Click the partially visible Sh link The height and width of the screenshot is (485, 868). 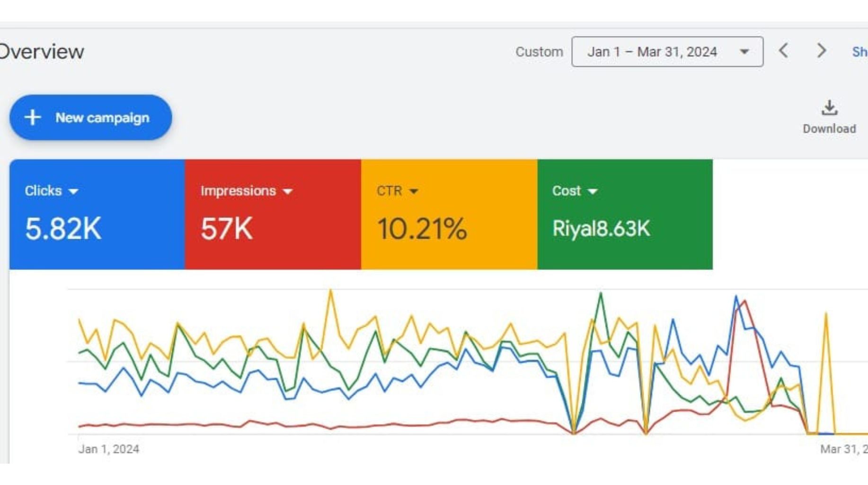859,52
